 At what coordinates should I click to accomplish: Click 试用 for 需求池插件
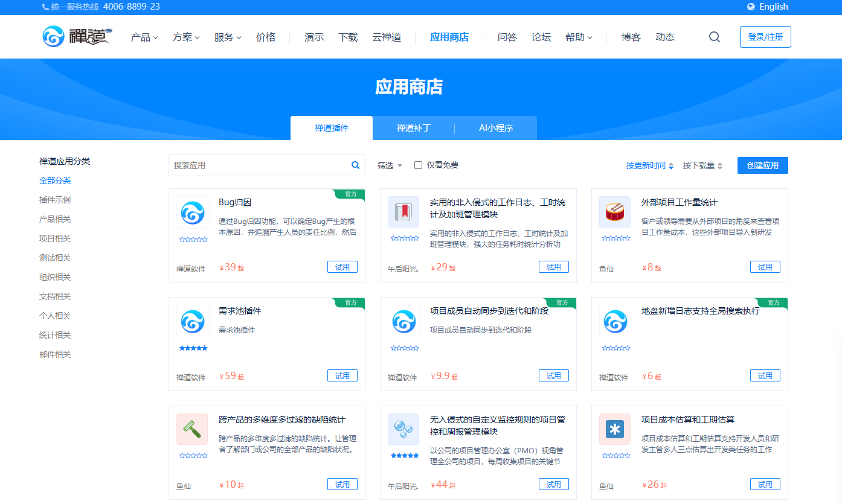(342, 375)
